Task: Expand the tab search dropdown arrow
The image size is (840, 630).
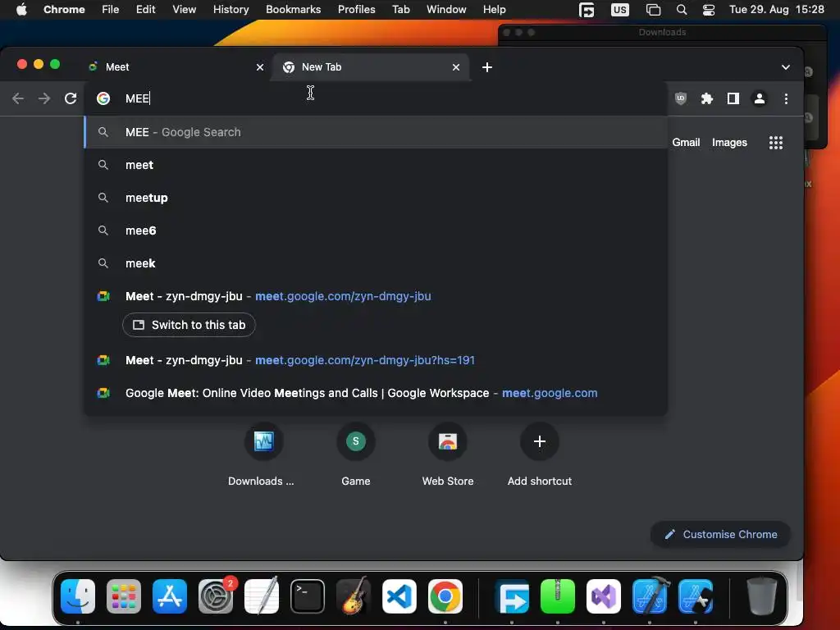Action: (785, 67)
